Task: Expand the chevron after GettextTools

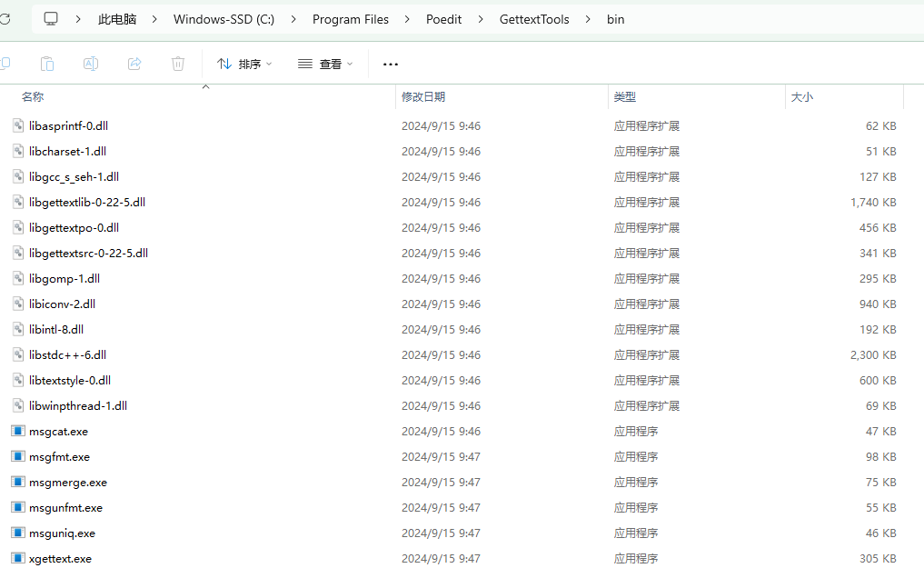Action: point(588,19)
